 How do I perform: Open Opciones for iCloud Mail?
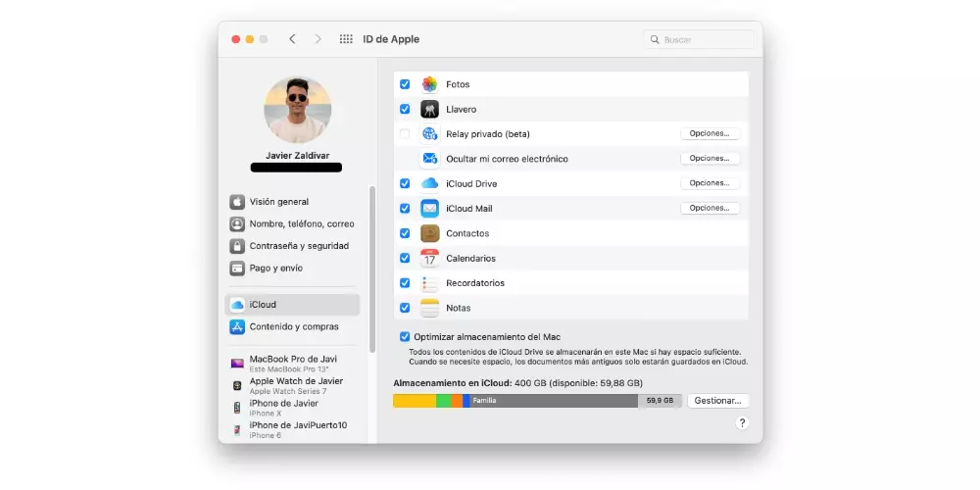[710, 208]
